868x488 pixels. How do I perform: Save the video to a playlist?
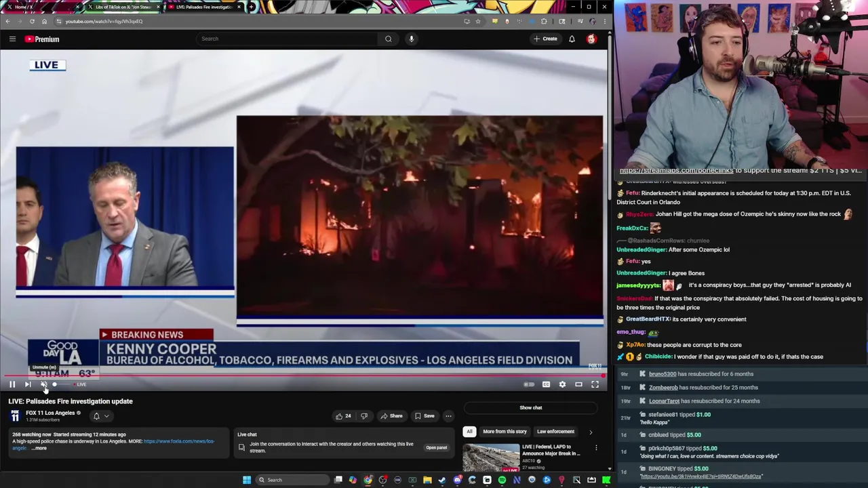pos(425,416)
